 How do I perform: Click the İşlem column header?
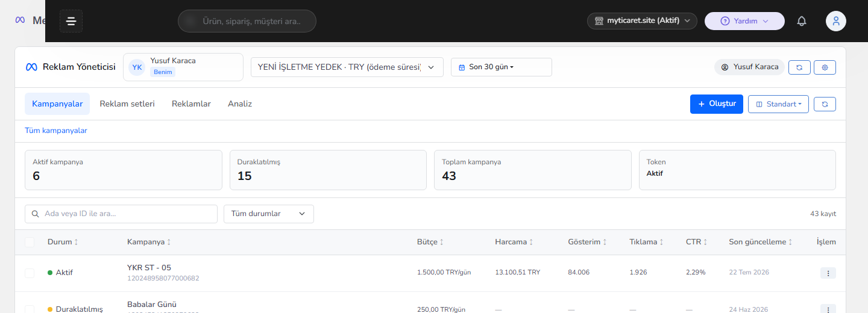(826, 242)
